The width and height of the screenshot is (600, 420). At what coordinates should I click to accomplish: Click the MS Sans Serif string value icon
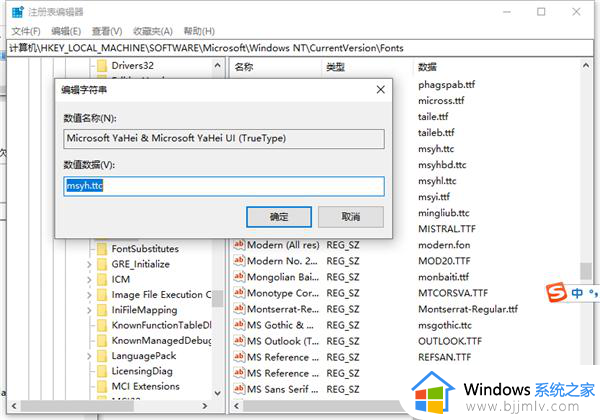pos(239,389)
